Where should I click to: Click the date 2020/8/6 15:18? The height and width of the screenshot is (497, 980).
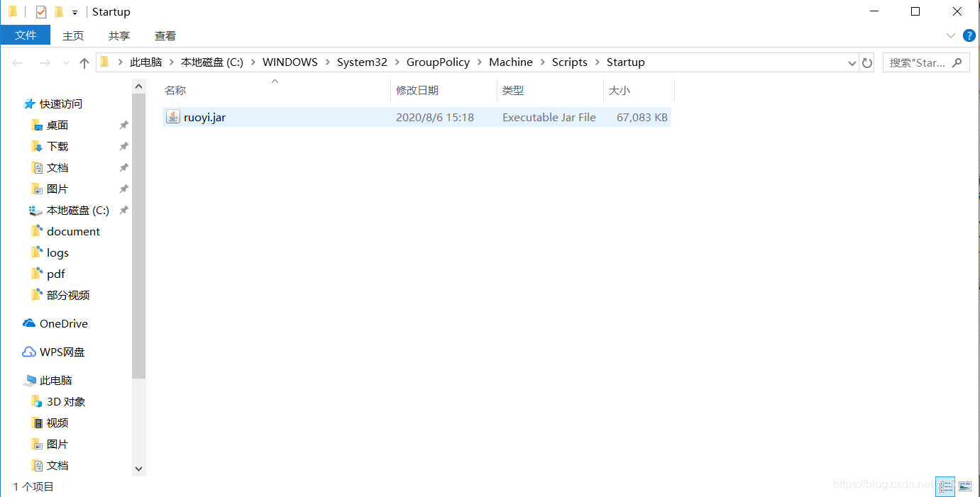[x=435, y=117]
